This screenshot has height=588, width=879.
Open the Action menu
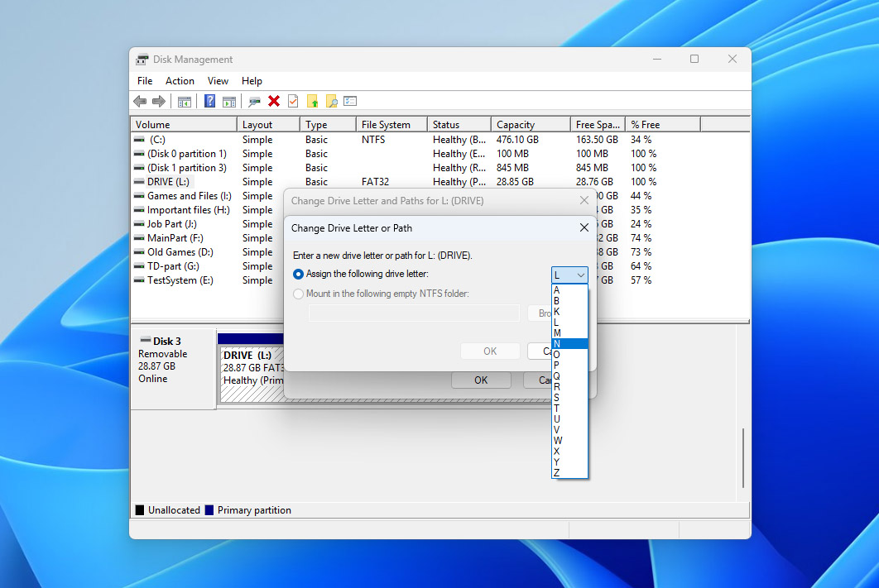[x=180, y=81]
